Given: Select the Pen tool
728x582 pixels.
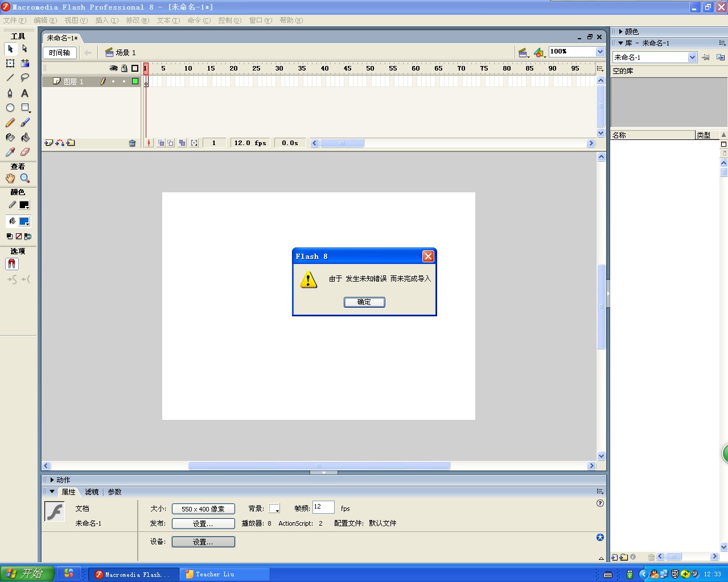Looking at the screenshot, I should click(10, 93).
